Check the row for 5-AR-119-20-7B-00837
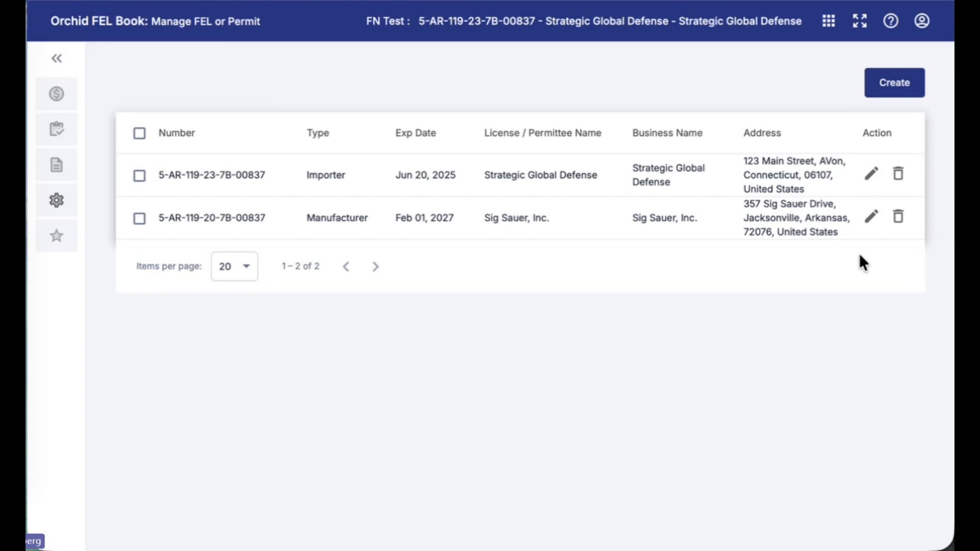This screenshot has height=551, width=980. (x=139, y=218)
